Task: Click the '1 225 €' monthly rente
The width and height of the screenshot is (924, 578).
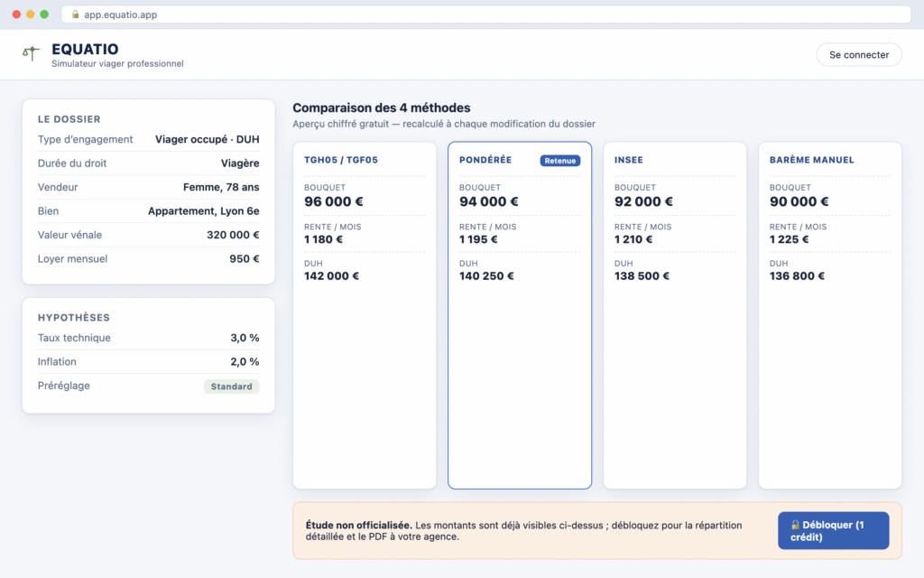Action: 789,239
